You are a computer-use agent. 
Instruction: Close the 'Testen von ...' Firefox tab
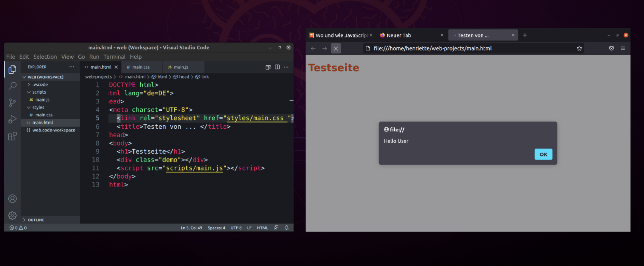pos(513,35)
